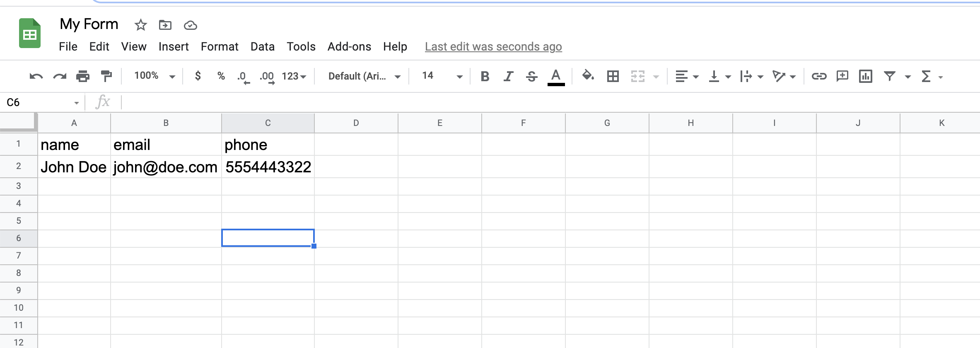Toggle italic formatting
980x348 pixels.
(x=508, y=76)
